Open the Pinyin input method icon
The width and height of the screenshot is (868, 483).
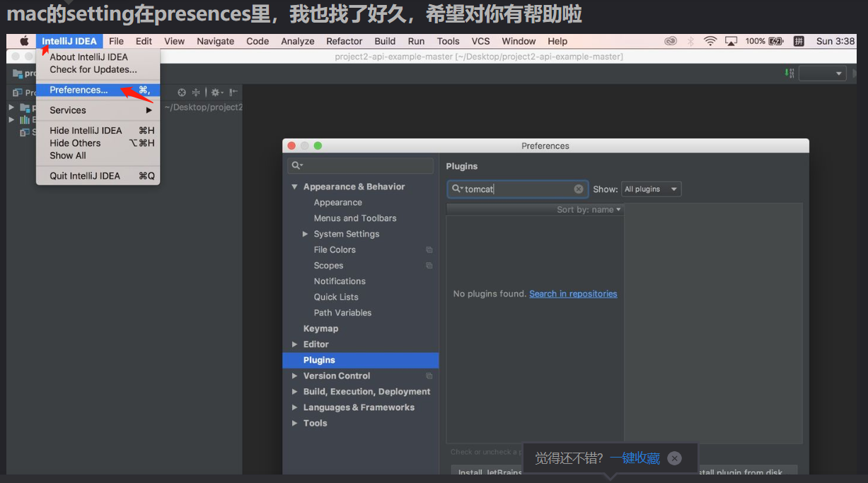(799, 41)
